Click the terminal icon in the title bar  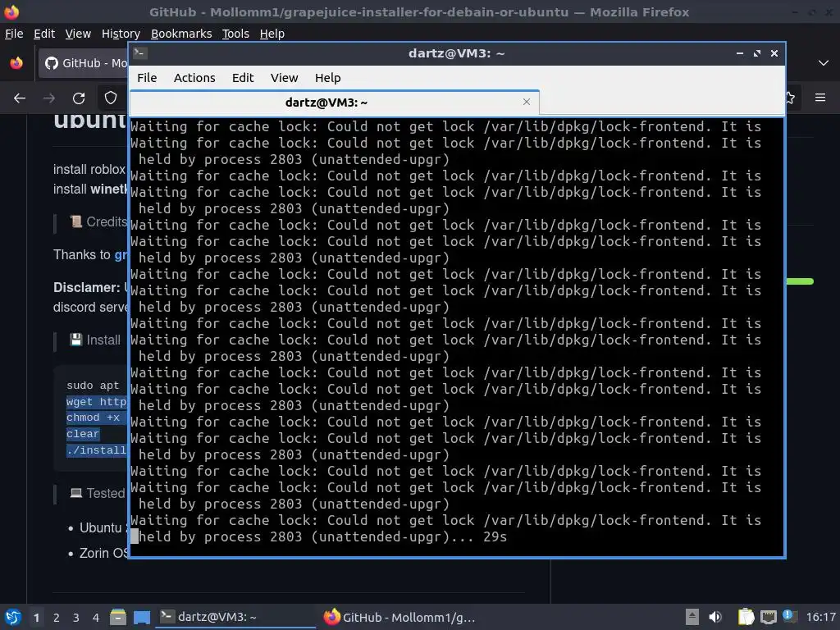pyautogui.click(x=139, y=52)
